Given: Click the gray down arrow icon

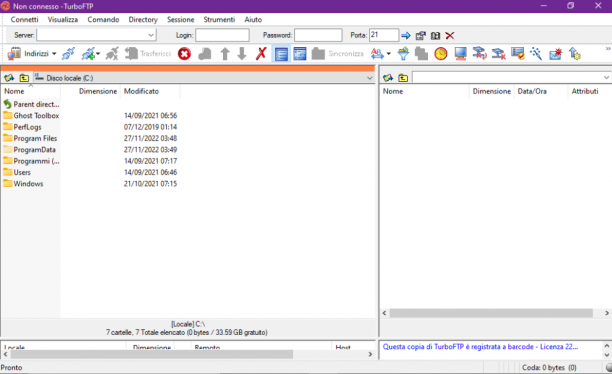Looking at the screenshot, I should point(242,53).
